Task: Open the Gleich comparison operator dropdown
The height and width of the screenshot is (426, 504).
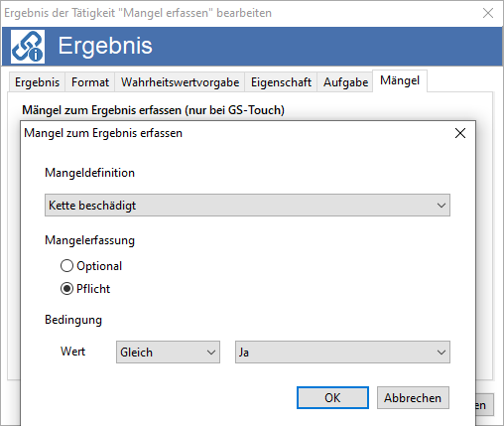Action: pyautogui.click(x=168, y=353)
